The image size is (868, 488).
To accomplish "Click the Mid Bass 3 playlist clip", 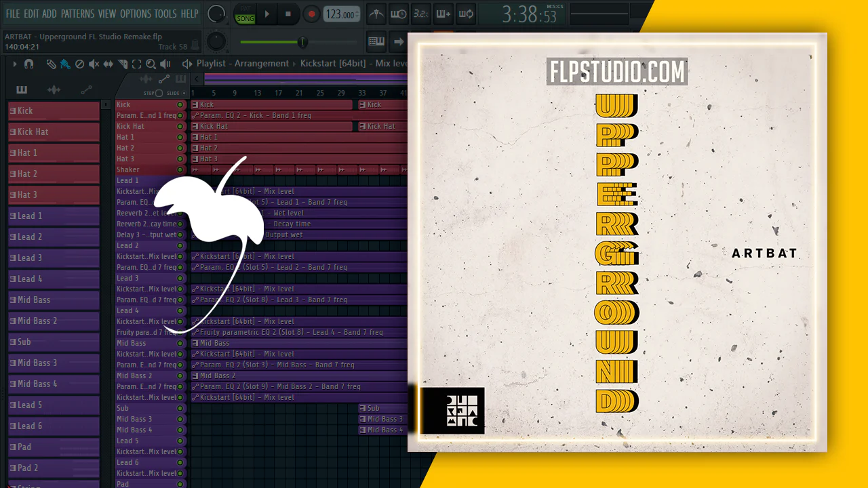I will (382, 419).
